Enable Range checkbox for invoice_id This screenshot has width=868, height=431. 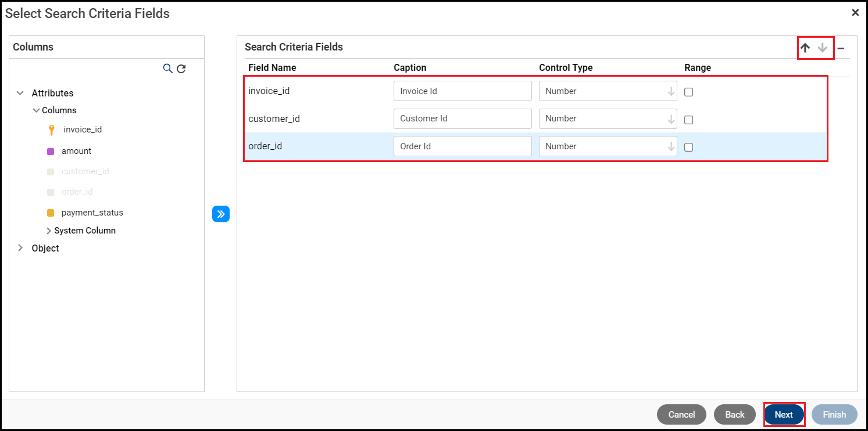click(x=689, y=92)
